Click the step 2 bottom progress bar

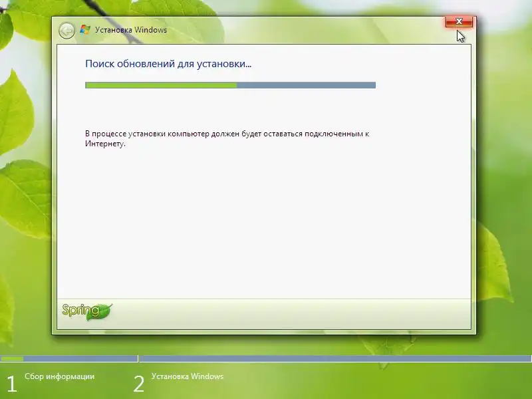click(x=336, y=358)
